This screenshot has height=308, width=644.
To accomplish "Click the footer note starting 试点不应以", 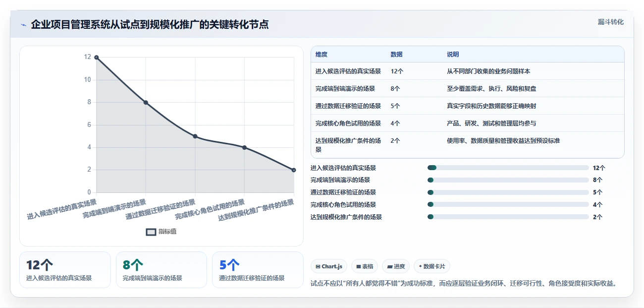I will click(x=464, y=284).
